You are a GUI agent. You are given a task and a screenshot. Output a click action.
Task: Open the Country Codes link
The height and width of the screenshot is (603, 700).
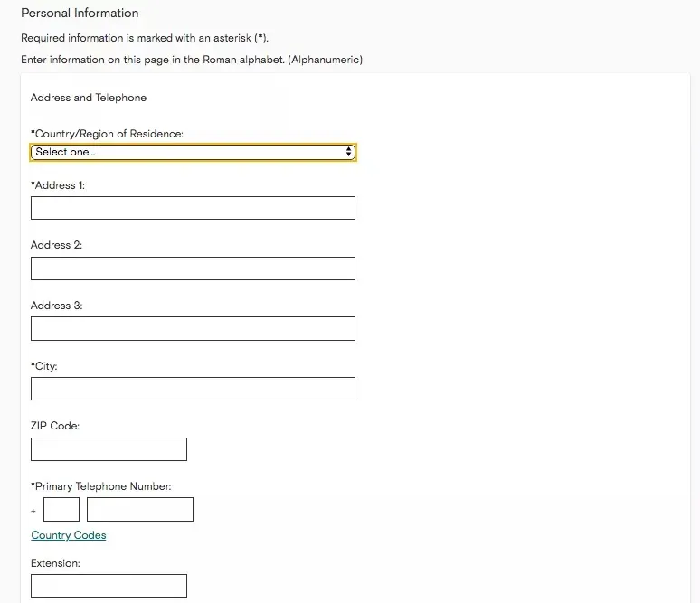(69, 535)
